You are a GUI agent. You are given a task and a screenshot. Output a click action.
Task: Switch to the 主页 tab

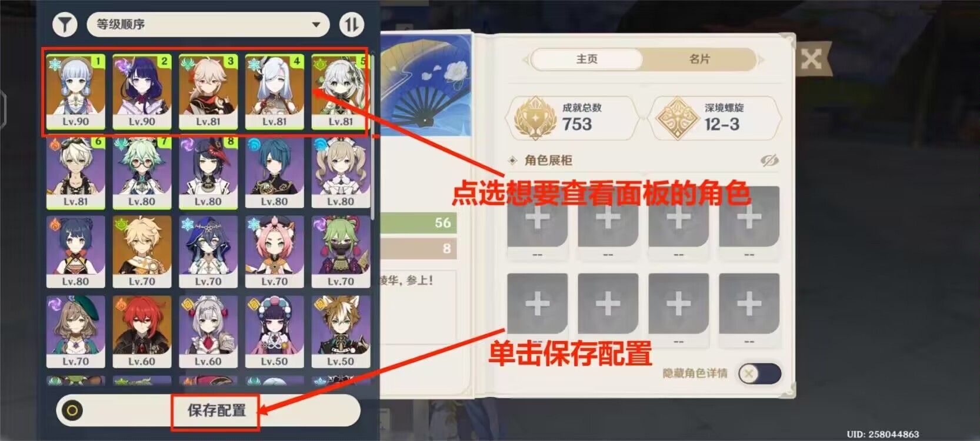pyautogui.click(x=586, y=59)
